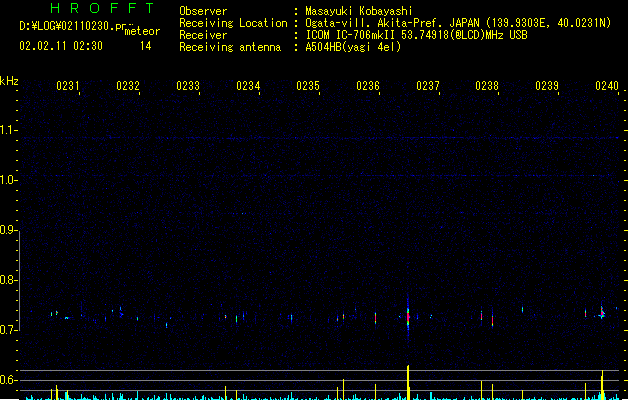Viewport: 629px width, 400px height.
Task: Click time marker 0240
Action: tap(607, 86)
